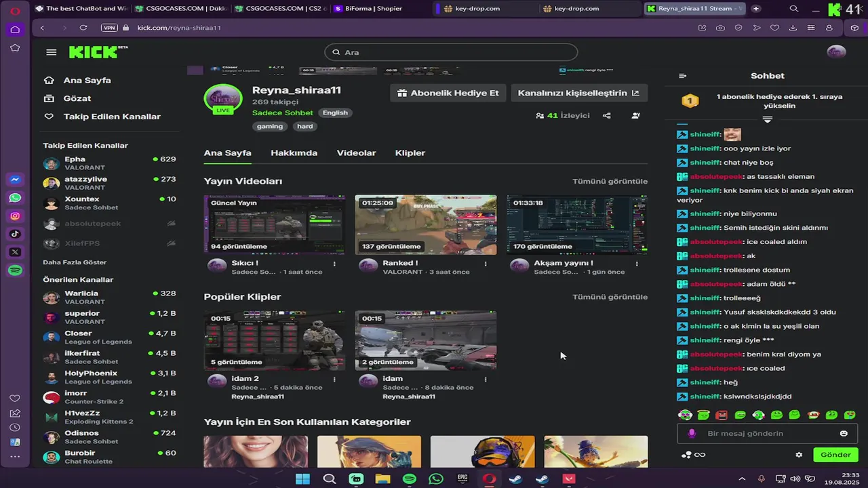Open Epic Games from Windows taskbar

(462, 479)
